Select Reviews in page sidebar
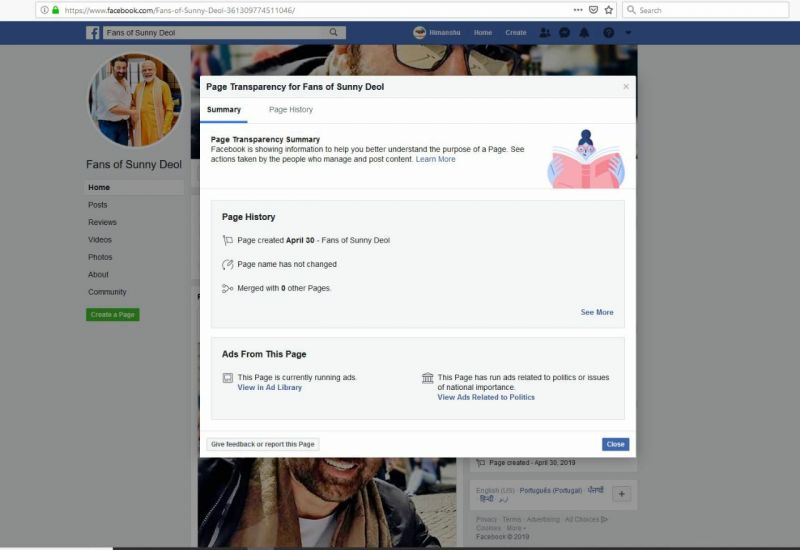This screenshot has width=800, height=550. [x=102, y=222]
